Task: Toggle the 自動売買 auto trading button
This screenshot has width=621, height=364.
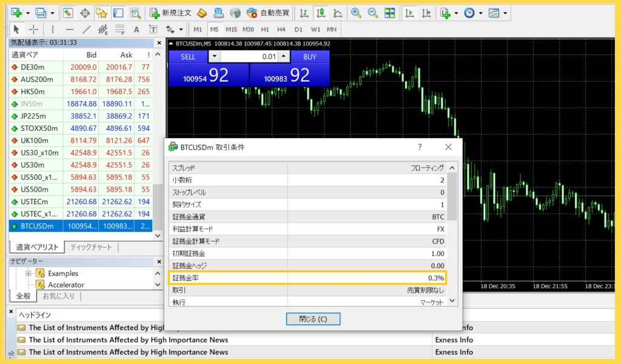Action: [x=268, y=13]
